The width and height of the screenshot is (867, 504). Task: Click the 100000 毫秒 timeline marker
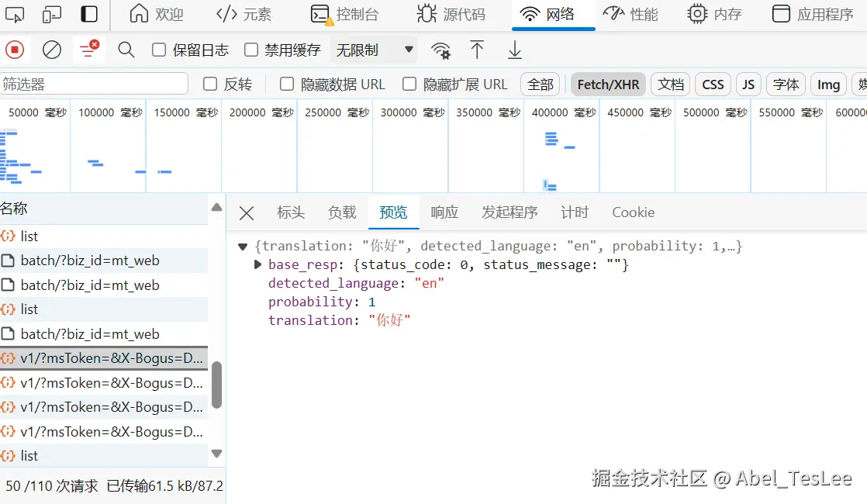pyautogui.click(x=110, y=112)
